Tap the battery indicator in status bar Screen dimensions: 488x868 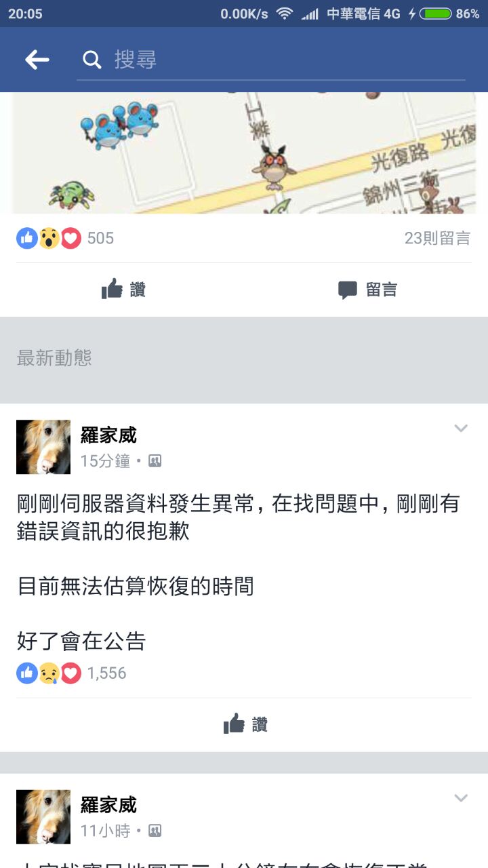point(435,14)
